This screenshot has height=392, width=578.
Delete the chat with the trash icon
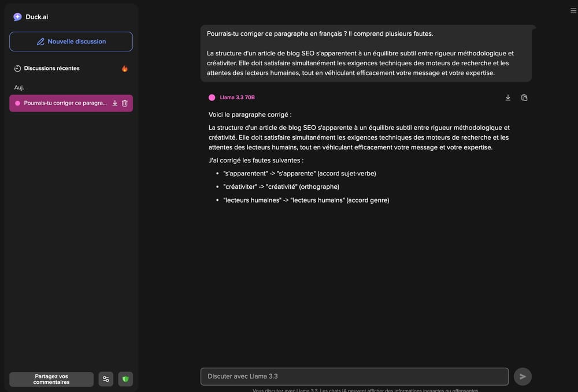125,103
